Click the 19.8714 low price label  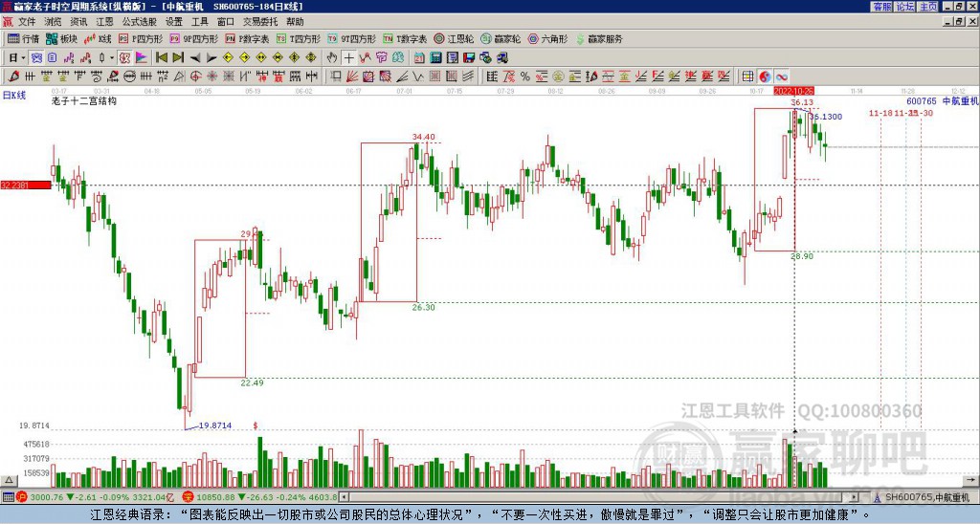click(215, 426)
